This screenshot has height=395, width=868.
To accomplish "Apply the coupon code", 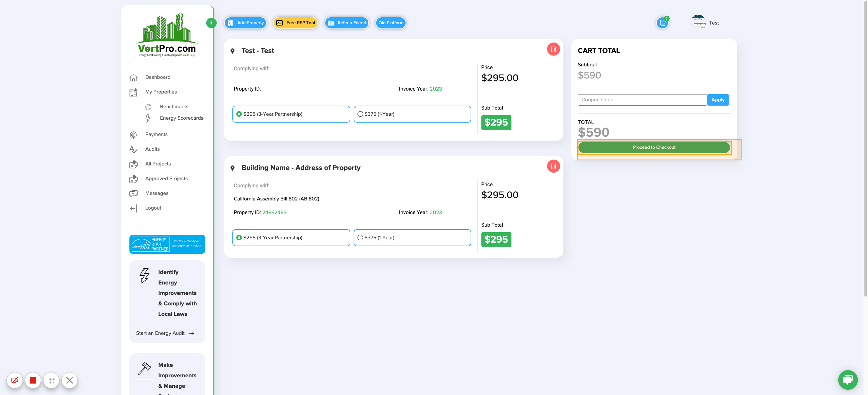I will [x=718, y=100].
